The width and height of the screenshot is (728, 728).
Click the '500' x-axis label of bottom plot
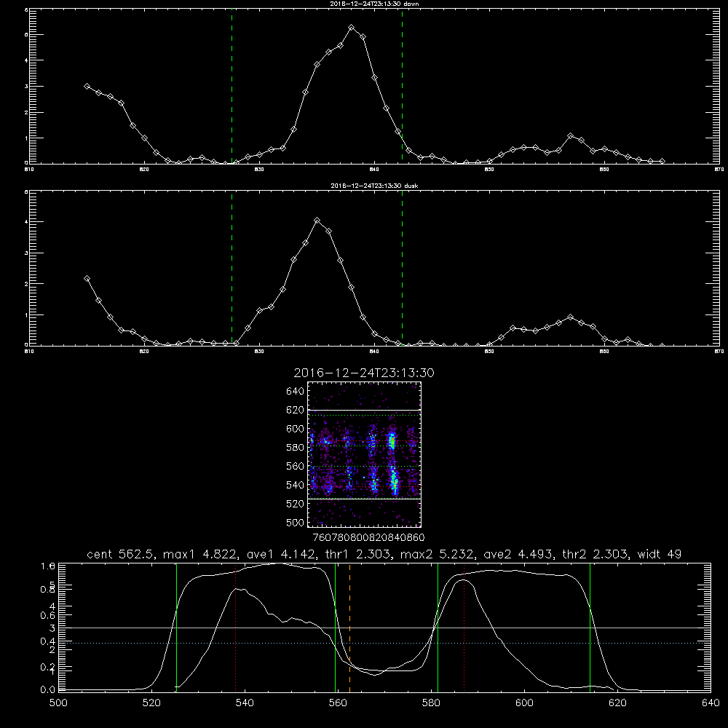pos(58,703)
